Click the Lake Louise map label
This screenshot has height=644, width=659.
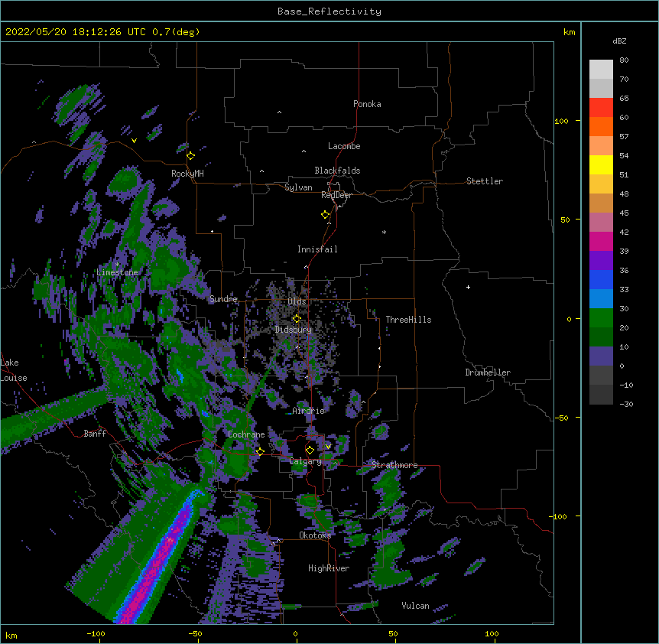[14, 370]
